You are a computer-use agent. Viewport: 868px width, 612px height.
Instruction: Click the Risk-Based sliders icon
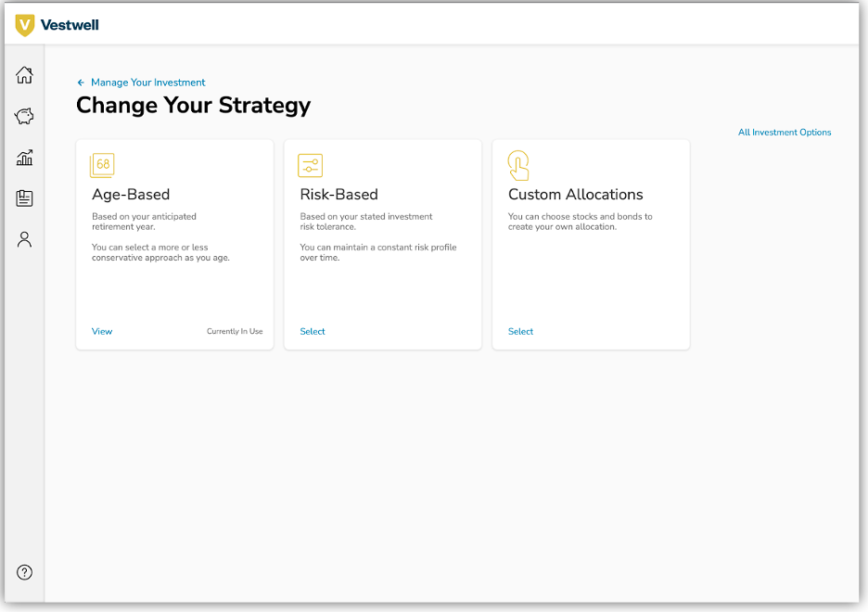pos(310,165)
